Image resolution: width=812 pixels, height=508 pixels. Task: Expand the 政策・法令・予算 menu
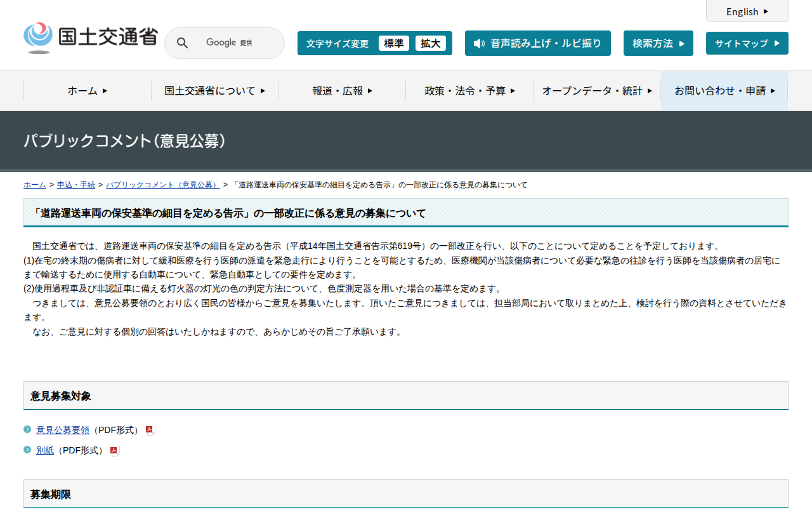(x=469, y=91)
